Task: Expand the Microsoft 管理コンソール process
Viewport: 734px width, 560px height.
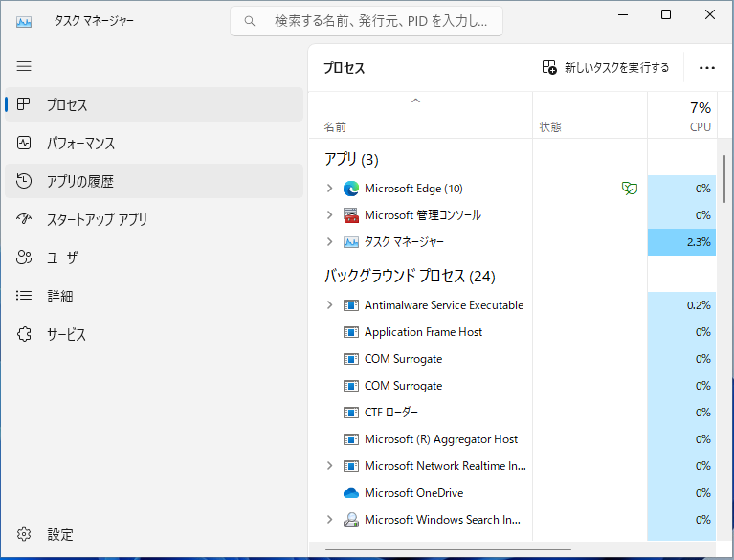Action: tap(329, 215)
